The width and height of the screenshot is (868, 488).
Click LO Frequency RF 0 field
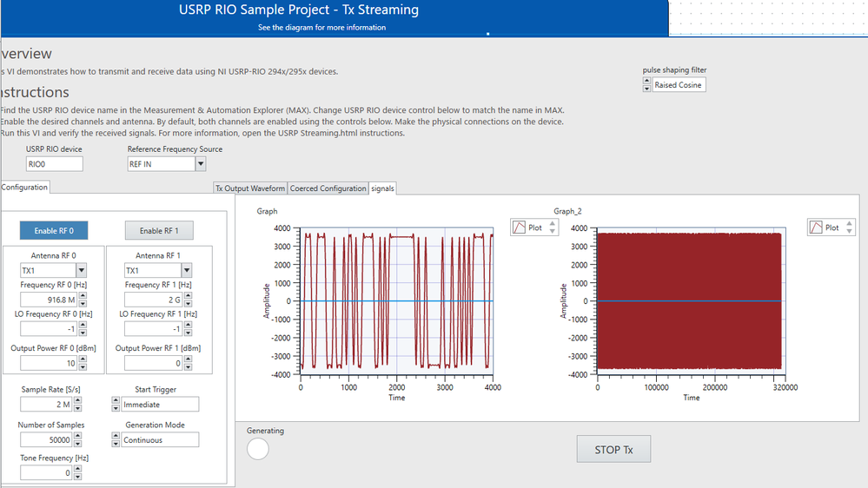coord(49,328)
